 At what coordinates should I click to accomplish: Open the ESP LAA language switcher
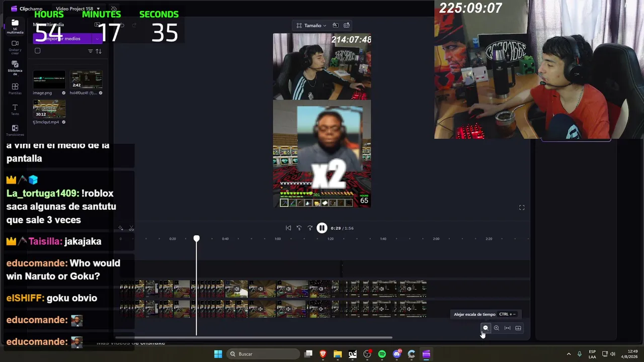(592, 354)
